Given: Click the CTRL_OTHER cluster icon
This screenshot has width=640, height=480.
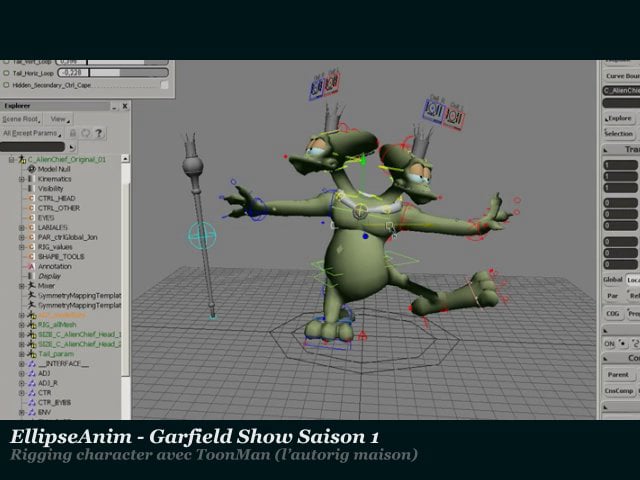Looking at the screenshot, I should pyautogui.click(x=31, y=208).
